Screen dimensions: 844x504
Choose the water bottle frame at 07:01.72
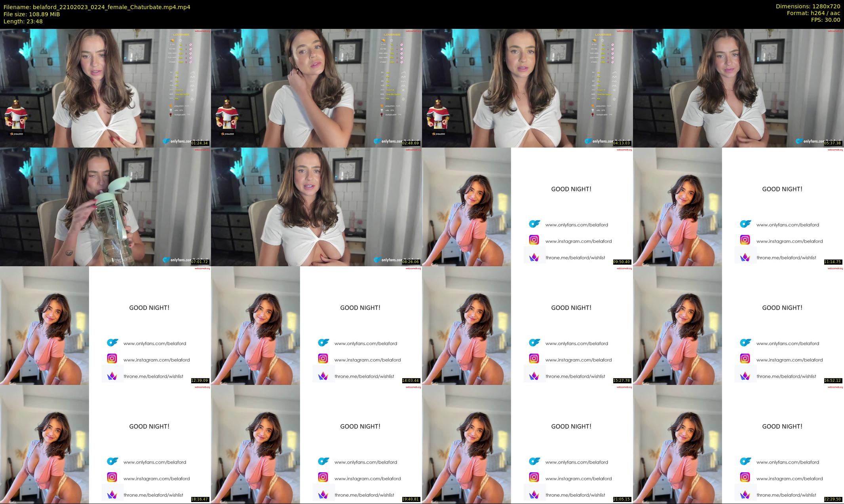[105, 207]
